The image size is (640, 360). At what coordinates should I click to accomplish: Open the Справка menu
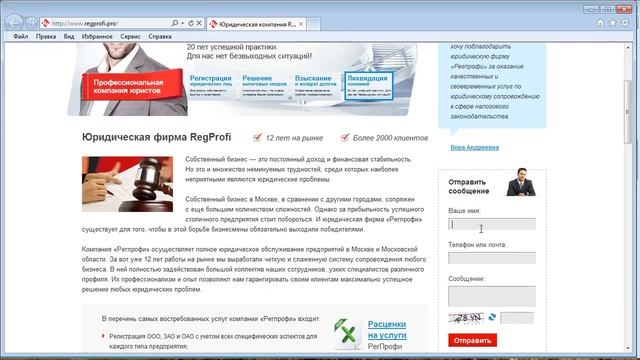tap(160, 36)
